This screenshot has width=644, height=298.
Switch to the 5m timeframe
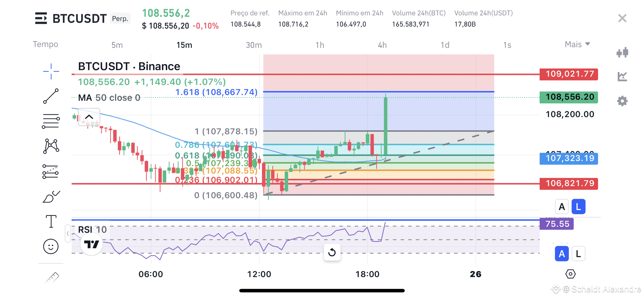click(x=117, y=45)
